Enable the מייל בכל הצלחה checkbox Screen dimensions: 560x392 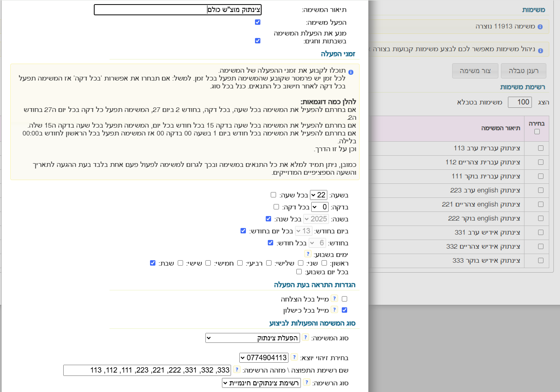pyautogui.click(x=344, y=299)
